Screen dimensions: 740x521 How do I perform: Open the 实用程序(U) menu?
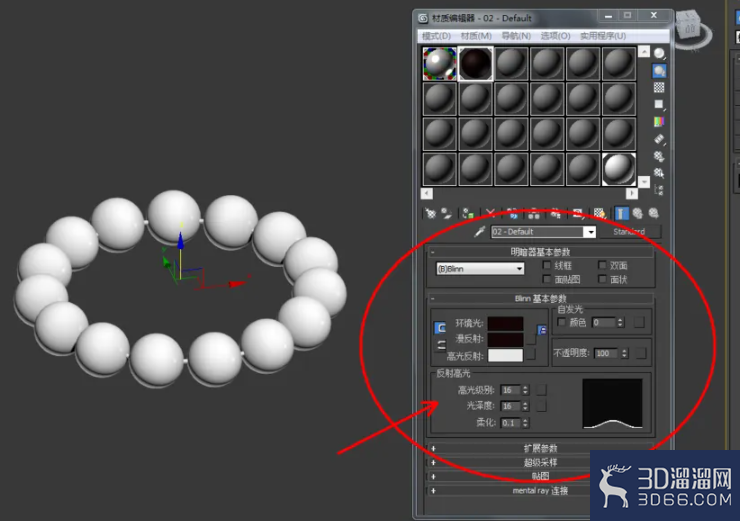(x=603, y=36)
